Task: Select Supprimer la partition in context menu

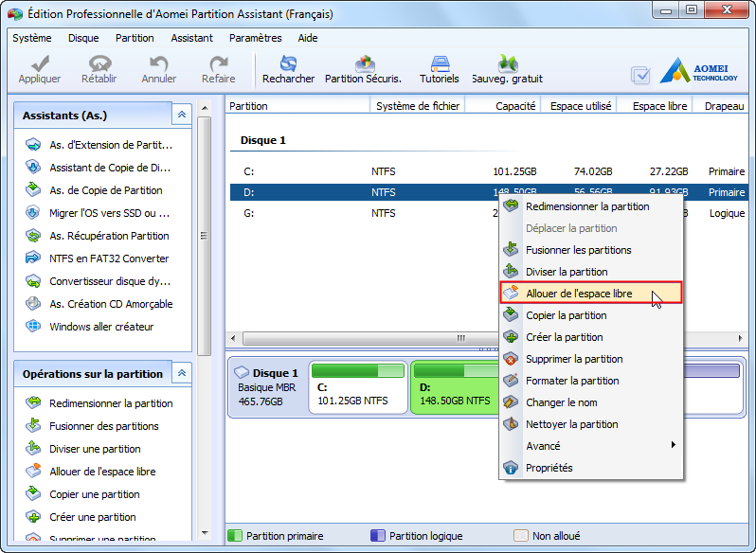Action: [x=591, y=359]
